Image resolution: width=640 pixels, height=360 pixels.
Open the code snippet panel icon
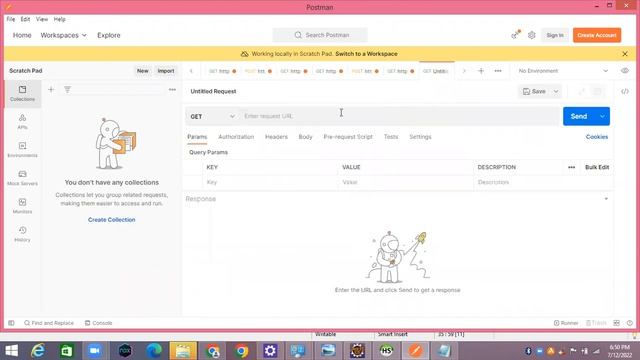click(625, 91)
